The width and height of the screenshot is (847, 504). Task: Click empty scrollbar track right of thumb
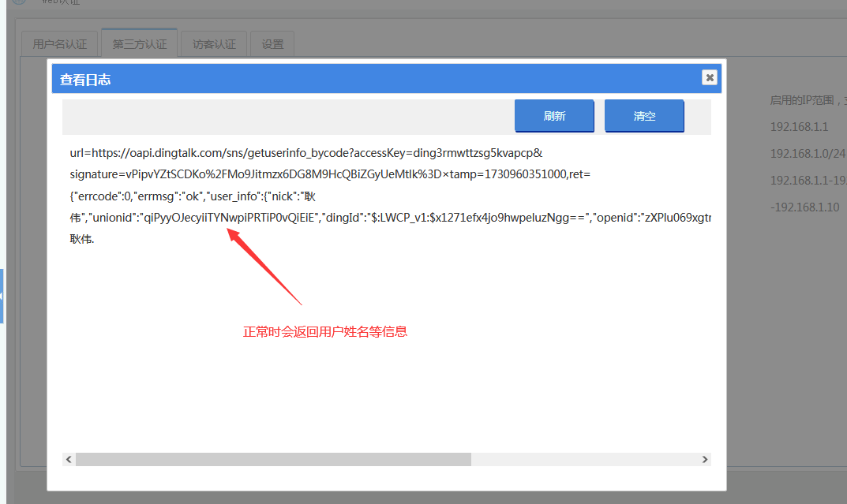coord(584,459)
